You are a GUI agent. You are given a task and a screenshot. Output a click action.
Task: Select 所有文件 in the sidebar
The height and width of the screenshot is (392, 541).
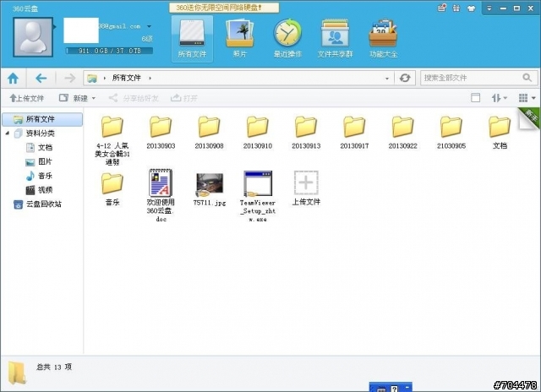[42, 119]
